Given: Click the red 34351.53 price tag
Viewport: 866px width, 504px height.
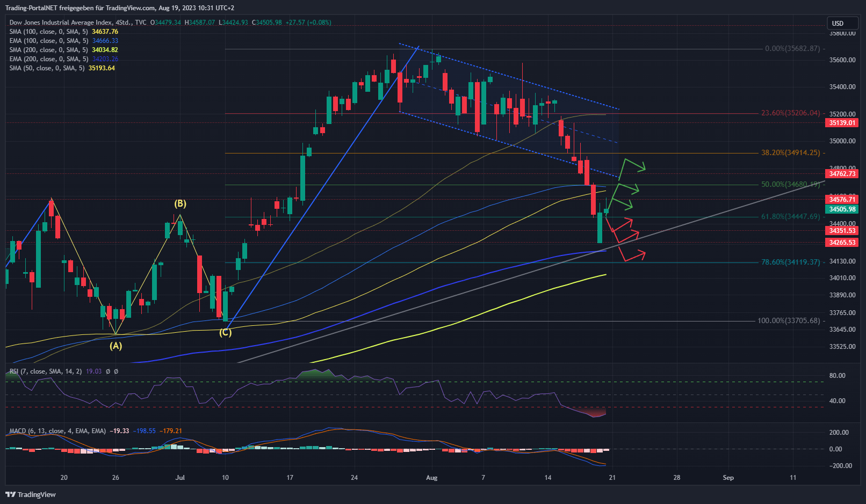Looking at the screenshot, I should pos(842,231).
